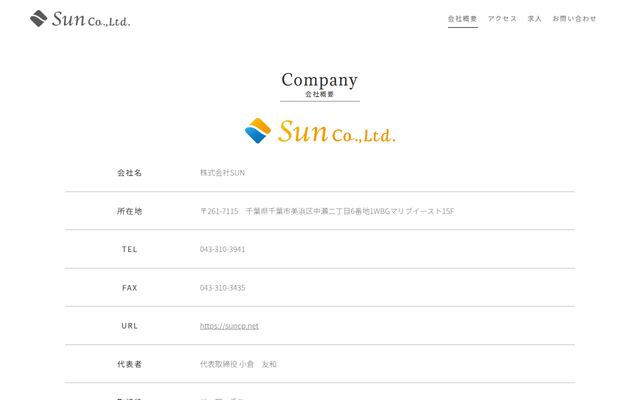Click the URL row label
The height and width of the screenshot is (400, 640).
pyautogui.click(x=129, y=326)
